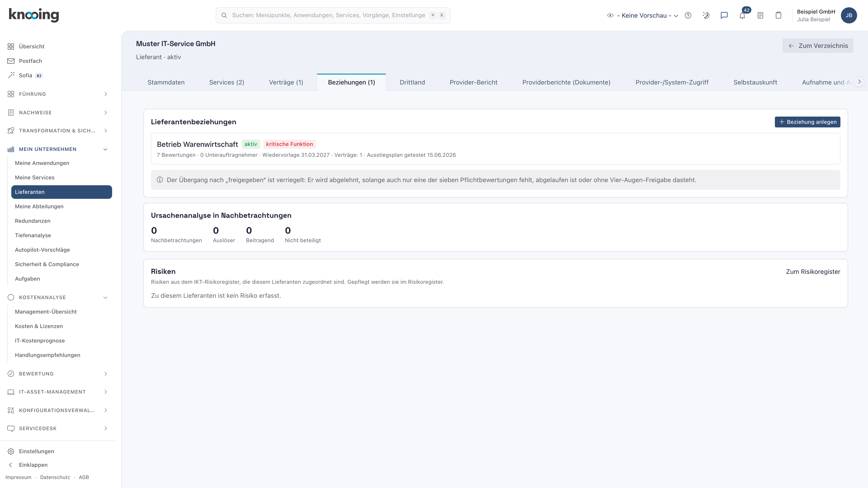This screenshot has width=868, height=488.
Task: Click the Beziehung anlegen button
Action: (x=807, y=122)
